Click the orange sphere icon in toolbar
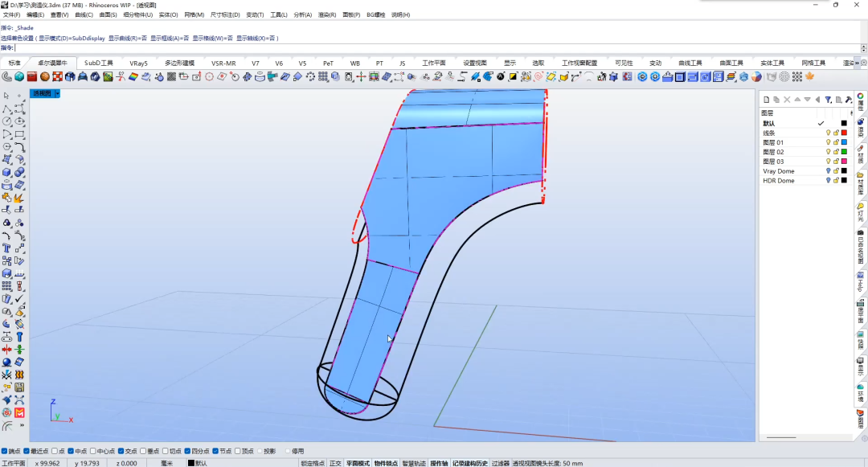This screenshot has width=868, height=467. point(45,76)
